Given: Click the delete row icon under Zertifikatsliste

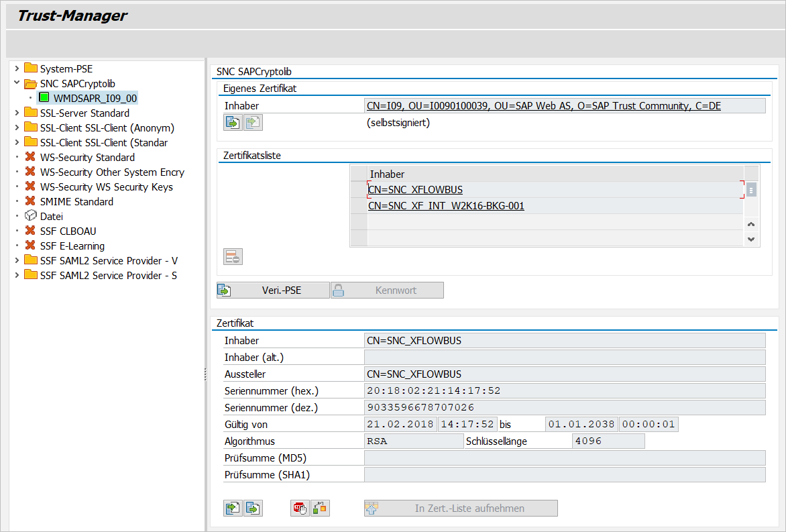Looking at the screenshot, I should pos(233,257).
